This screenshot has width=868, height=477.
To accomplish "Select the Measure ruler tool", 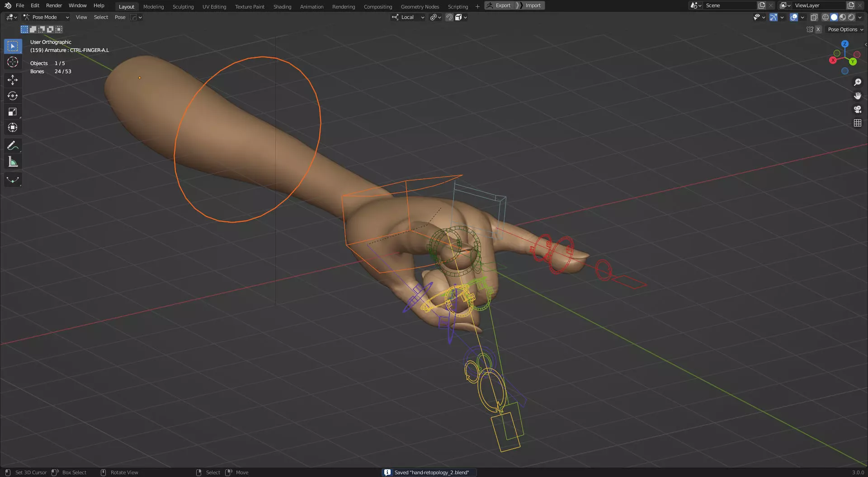I will point(13,162).
